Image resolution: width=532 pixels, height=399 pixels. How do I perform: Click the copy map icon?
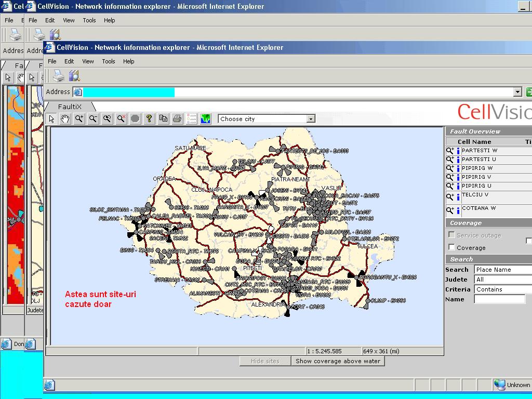click(x=163, y=119)
